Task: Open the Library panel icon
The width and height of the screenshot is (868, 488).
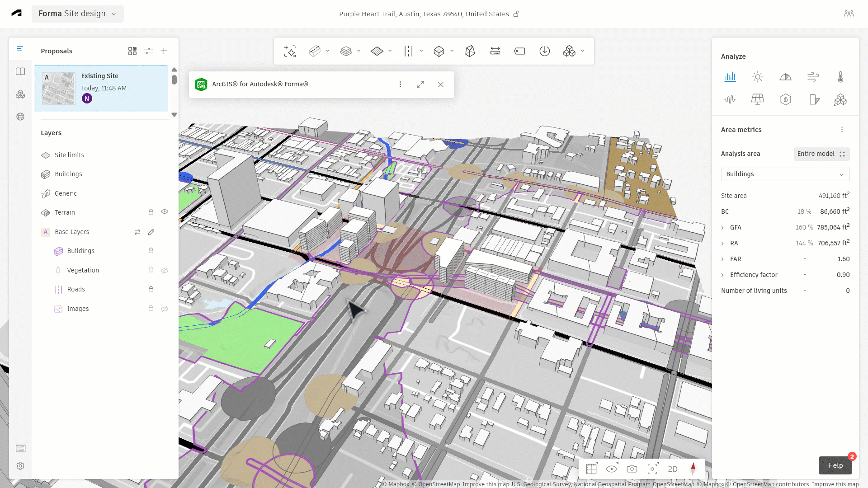Action: pos(20,71)
